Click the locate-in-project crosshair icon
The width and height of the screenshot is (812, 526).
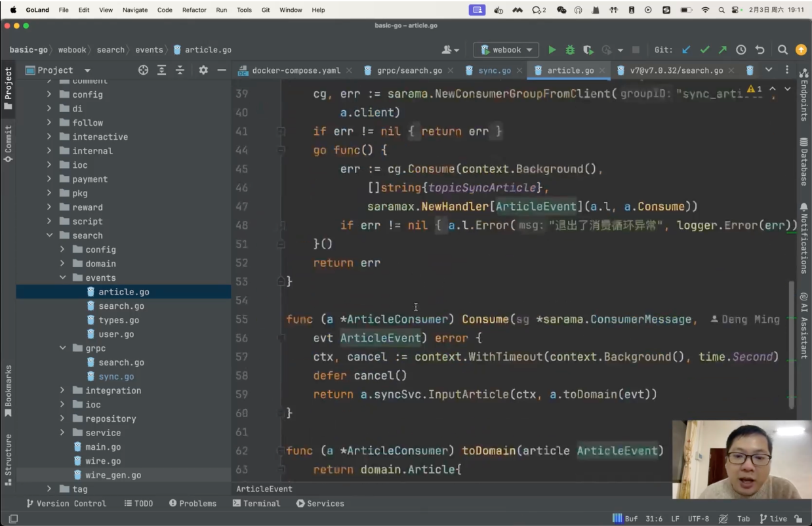[143, 70]
